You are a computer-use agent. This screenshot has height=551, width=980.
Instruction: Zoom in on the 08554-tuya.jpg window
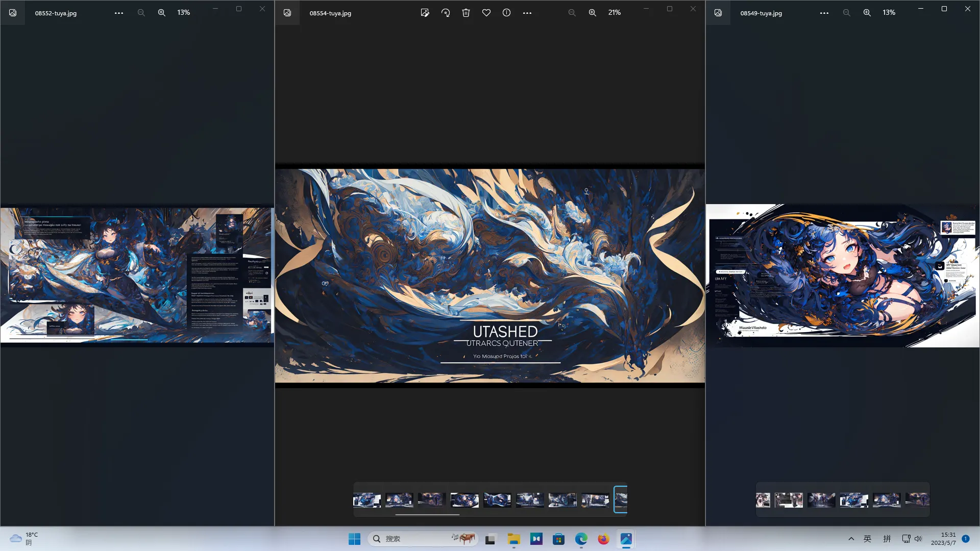[592, 13]
